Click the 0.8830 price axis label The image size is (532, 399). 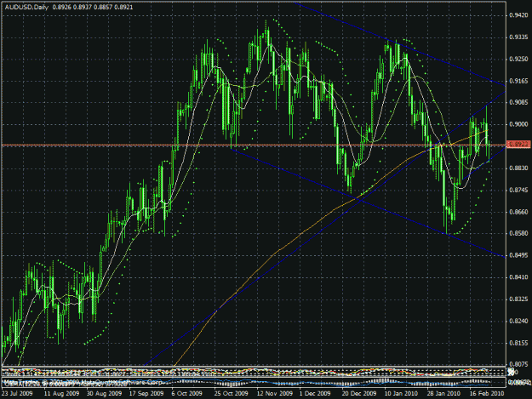coord(518,168)
